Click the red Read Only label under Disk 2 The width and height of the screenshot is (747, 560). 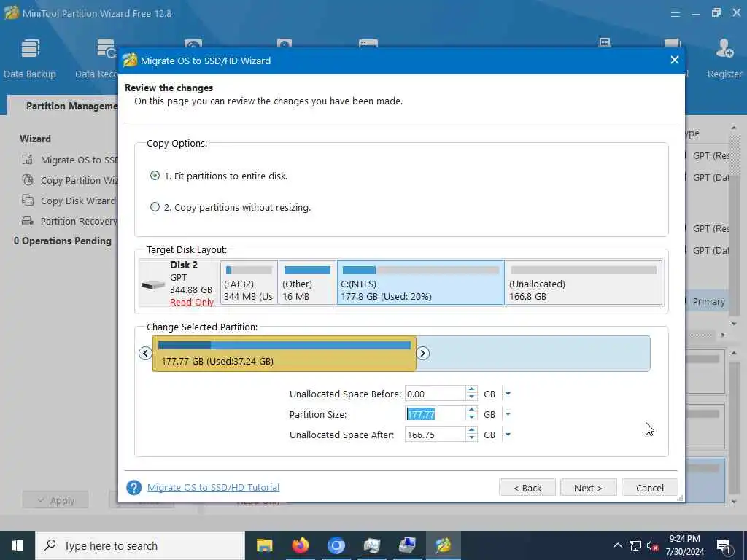tap(192, 302)
